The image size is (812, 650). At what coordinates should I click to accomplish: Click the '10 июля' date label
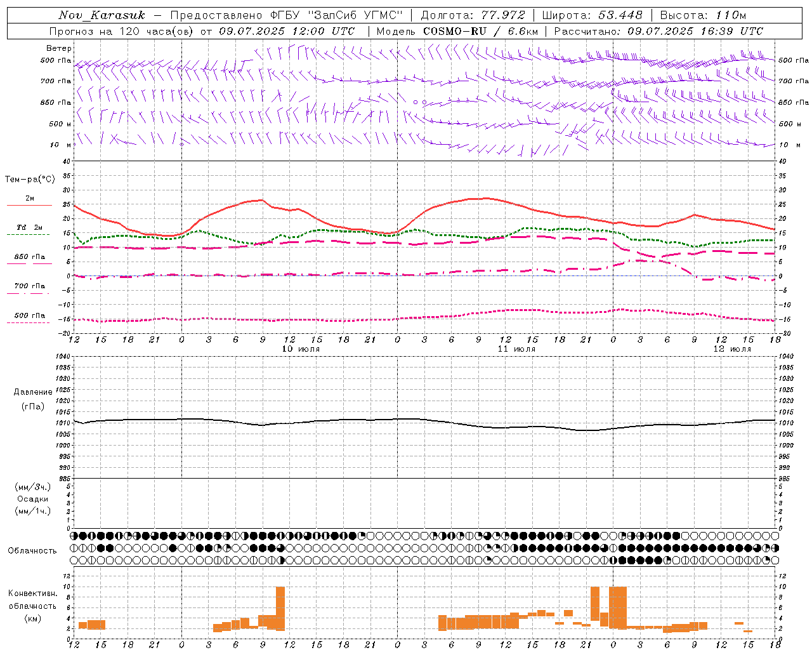click(301, 349)
